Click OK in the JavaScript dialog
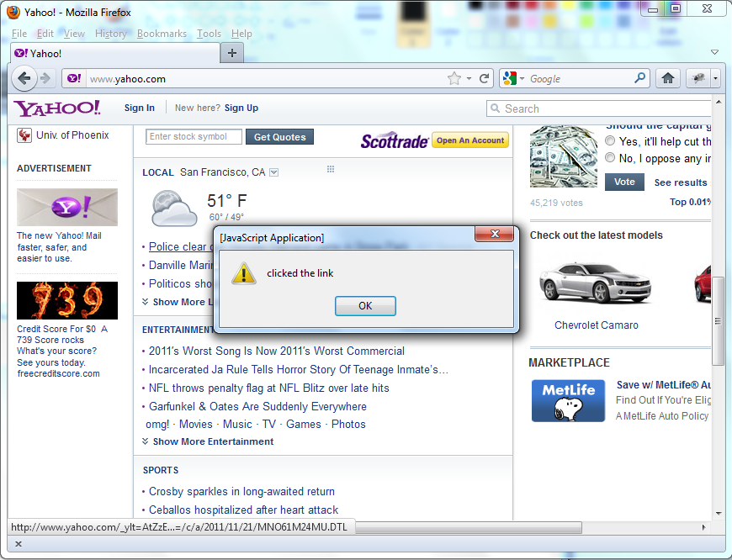The width and height of the screenshot is (732, 560). 365,306
